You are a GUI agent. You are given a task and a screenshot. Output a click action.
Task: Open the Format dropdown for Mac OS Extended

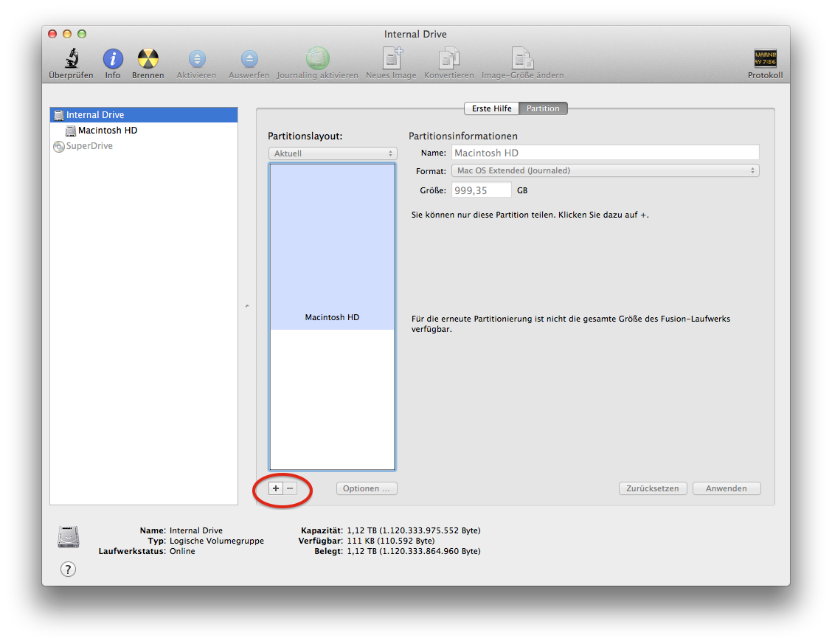[605, 170]
